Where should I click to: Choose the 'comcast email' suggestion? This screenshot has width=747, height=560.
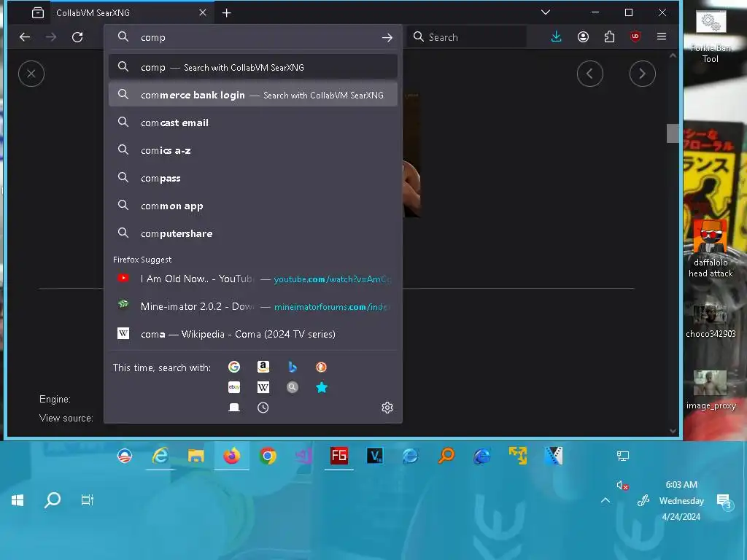[253, 122]
